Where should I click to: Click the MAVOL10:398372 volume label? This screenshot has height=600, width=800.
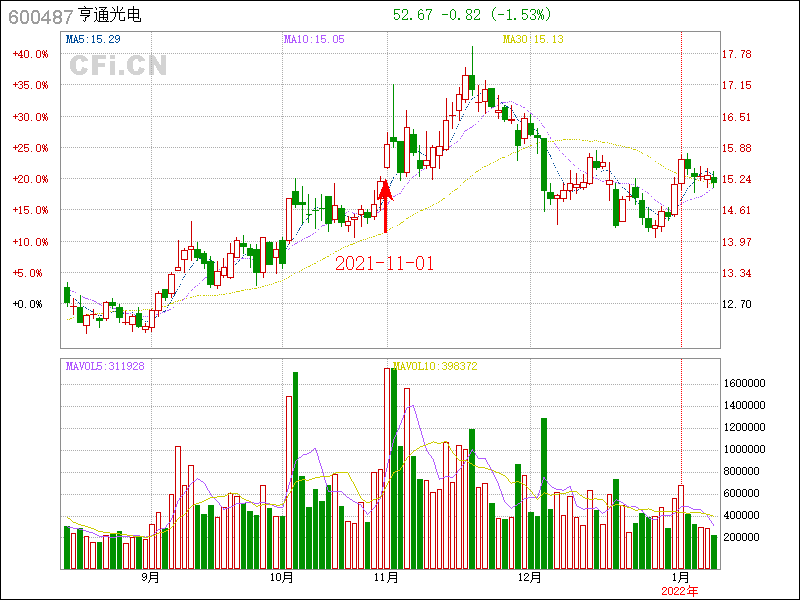[435, 366]
